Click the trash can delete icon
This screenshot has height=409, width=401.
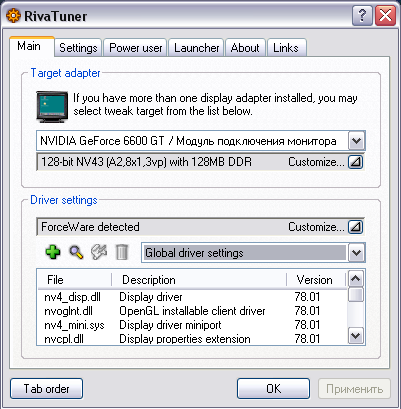(122, 252)
